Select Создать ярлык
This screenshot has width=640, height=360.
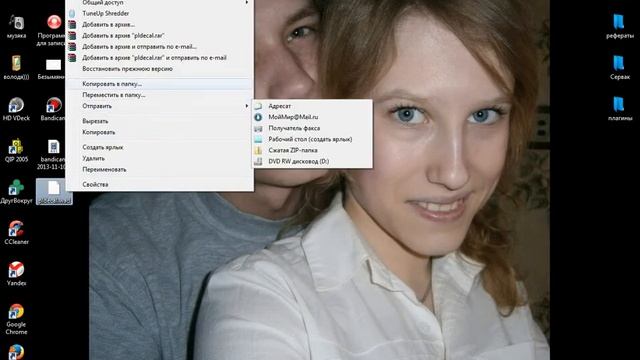(159, 147)
